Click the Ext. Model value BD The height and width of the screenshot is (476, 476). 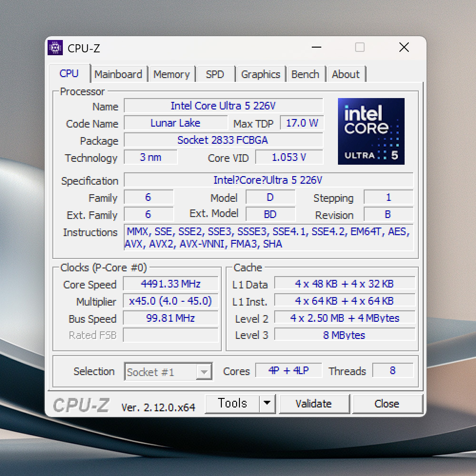click(270, 214)
